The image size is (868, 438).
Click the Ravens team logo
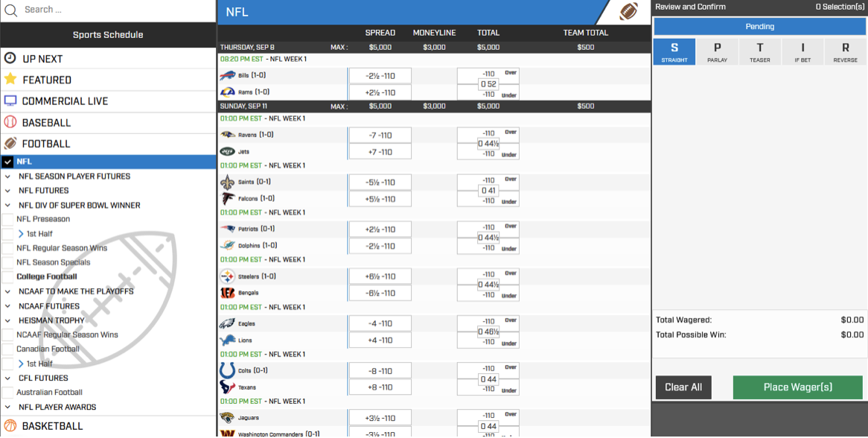[x=228, y=135]
